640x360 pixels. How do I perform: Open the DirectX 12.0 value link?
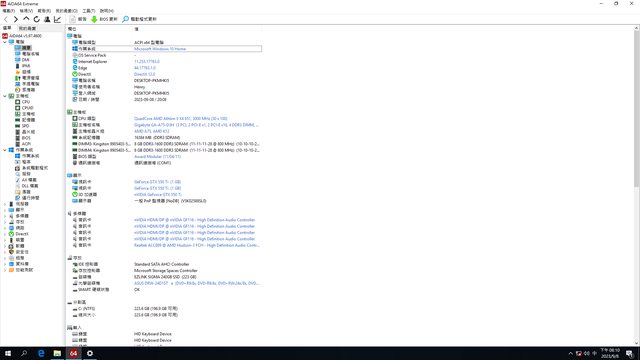coord(144,74)
